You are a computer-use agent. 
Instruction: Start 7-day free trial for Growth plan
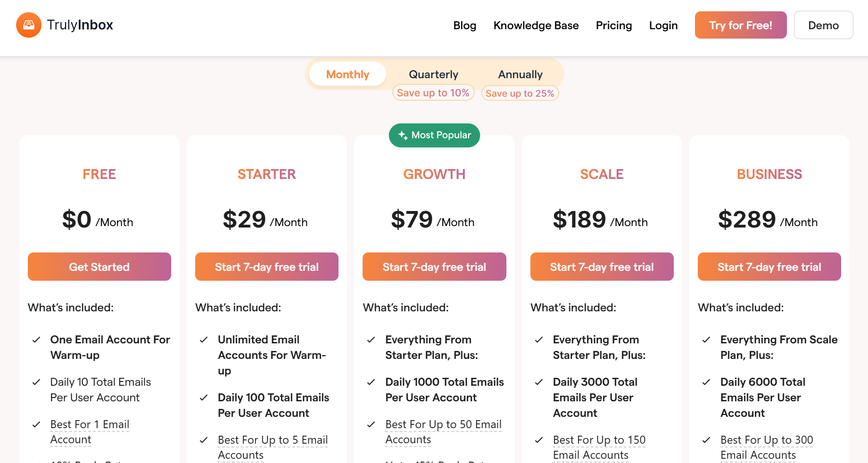[434, 267]
